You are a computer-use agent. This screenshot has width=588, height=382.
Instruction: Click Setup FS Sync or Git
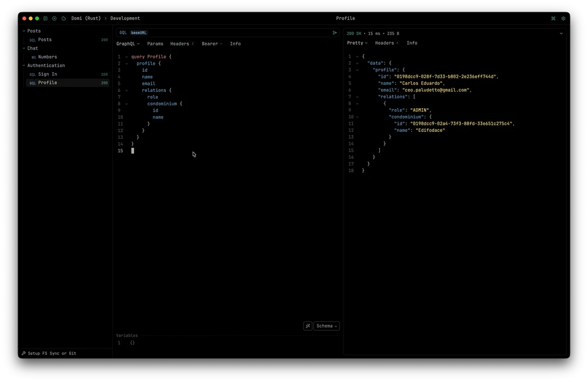pos(52,354)
